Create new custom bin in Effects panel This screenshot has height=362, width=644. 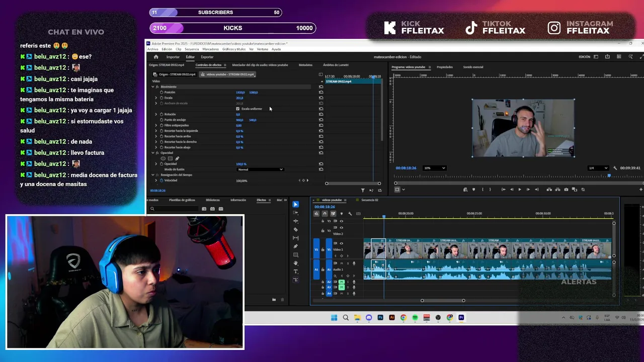tap(274, 300)
